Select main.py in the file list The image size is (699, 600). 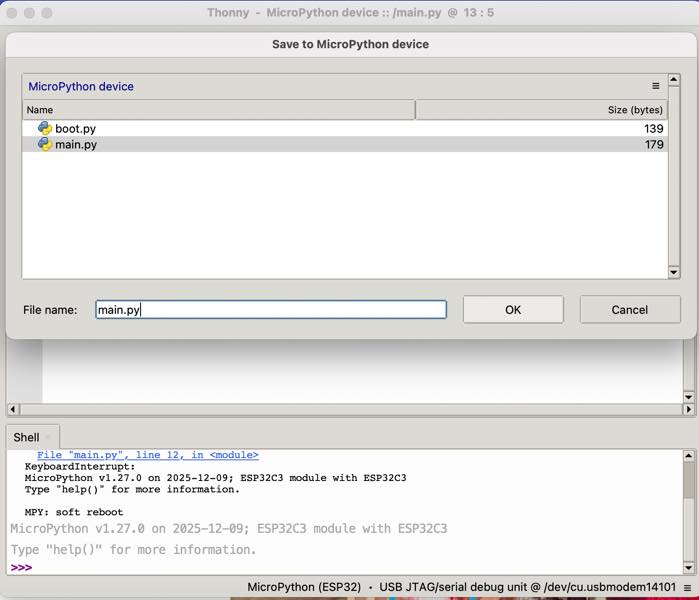click(345, 144)
